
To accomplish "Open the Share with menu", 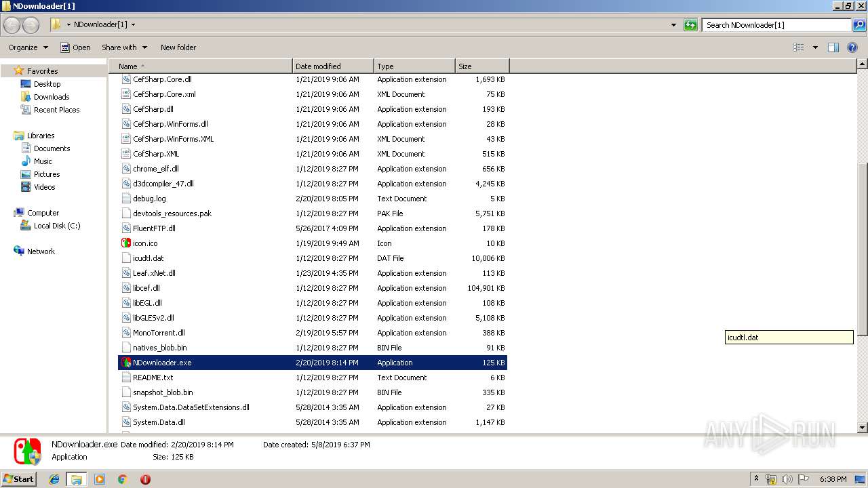I will [124, 47].
